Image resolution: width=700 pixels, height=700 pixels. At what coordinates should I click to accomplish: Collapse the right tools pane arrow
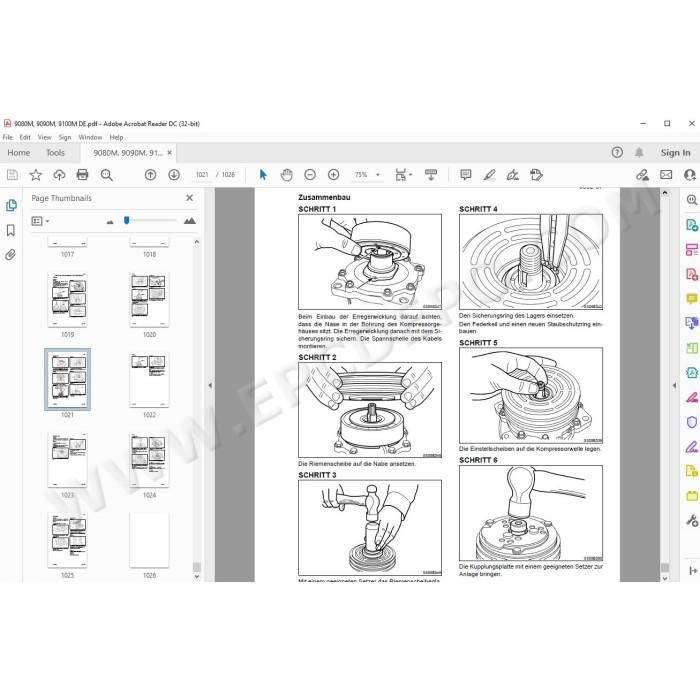tap(675, 385)
